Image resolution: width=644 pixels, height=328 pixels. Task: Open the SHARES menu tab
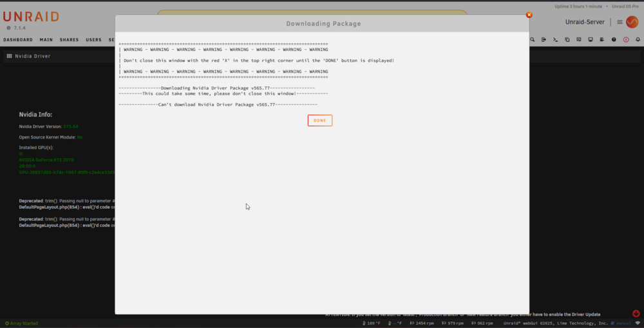coord(69,40)
